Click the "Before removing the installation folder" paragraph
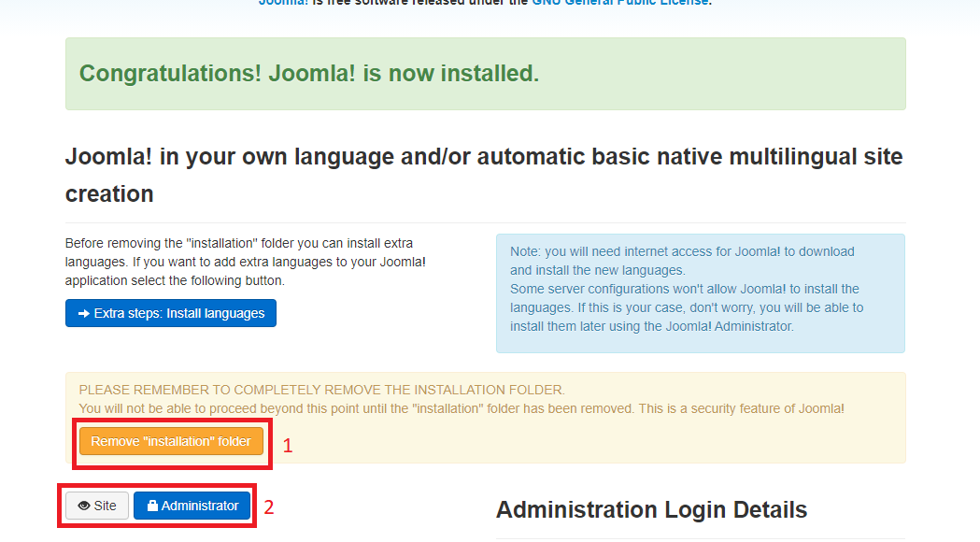The height and width of the screenshot is (542, 980). 246,262
